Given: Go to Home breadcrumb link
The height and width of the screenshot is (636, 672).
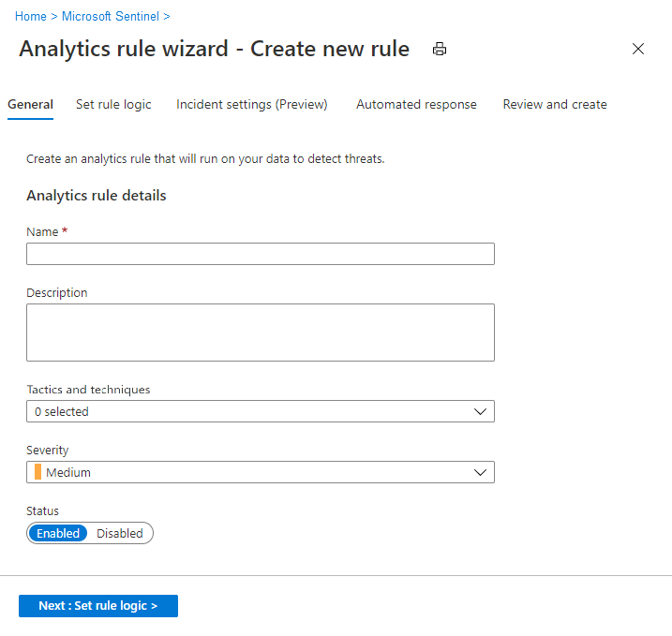Looking at the screenshot, I should tap(31, 16).
